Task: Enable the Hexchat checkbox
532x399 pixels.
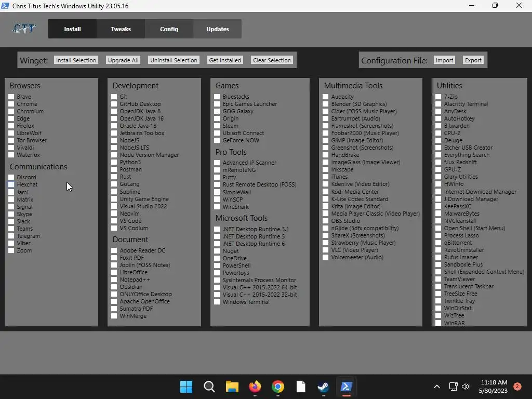Action: tap(11, 184)
